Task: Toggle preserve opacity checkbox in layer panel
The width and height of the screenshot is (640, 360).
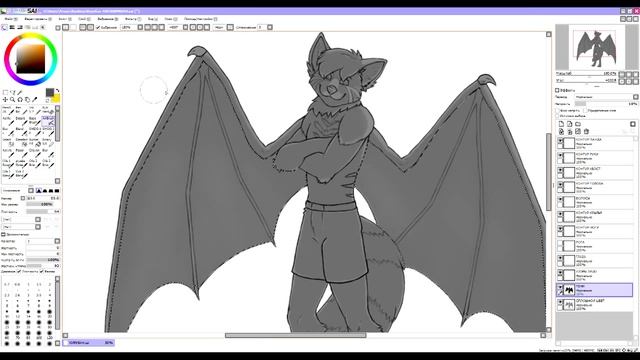Action: [x=558, y=111]
